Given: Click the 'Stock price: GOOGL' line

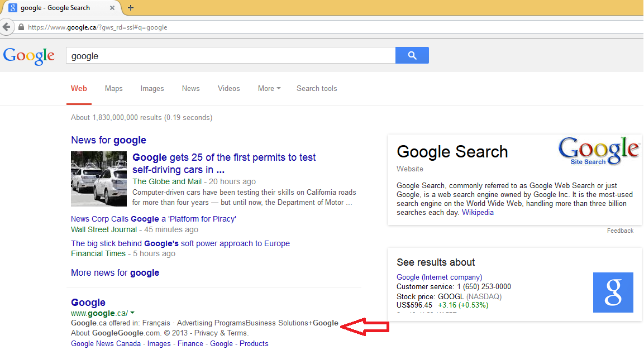Looking at the screenshot, I should pos(449,296).
